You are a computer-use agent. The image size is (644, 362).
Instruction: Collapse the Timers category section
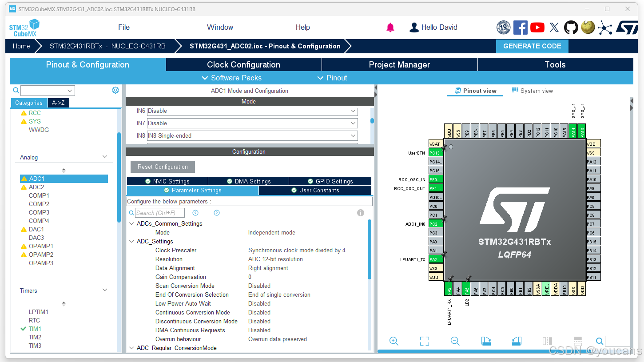pyautogui.click(x=105, y=290)
